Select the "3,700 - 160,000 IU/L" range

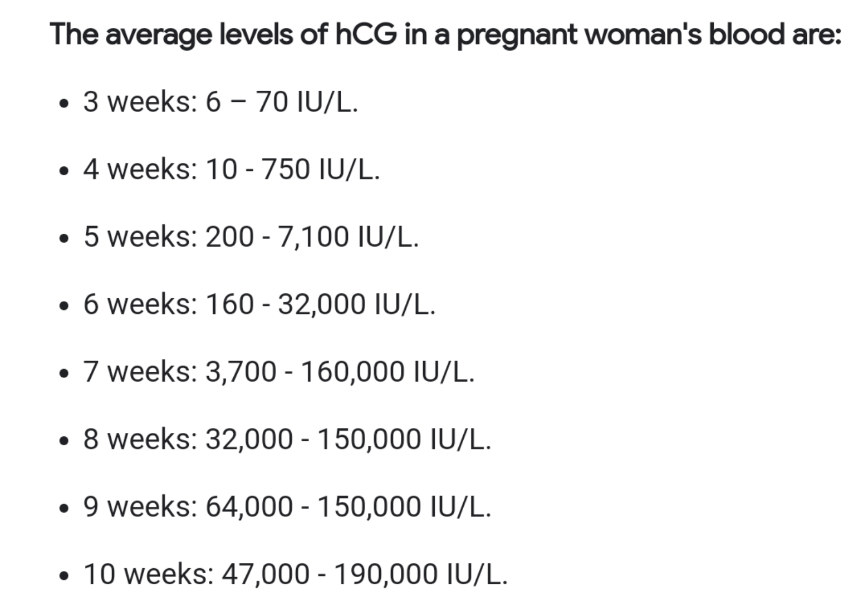pos(339,372)
